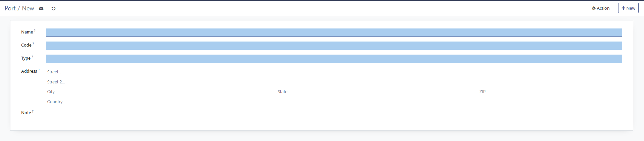This screenshot has height=141, width=644.
Task: Click the help question mark beside Address
Action: tap(39, 70)
